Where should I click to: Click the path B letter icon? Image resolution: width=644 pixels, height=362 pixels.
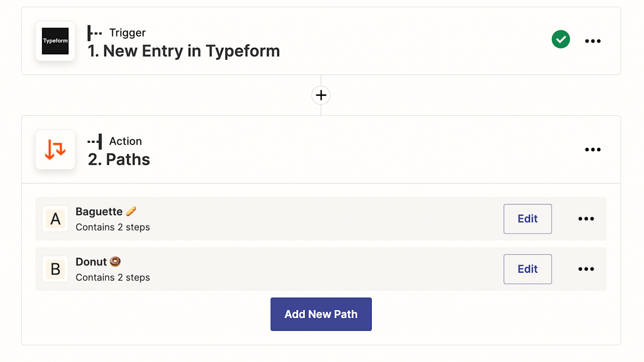coord(55,269)
